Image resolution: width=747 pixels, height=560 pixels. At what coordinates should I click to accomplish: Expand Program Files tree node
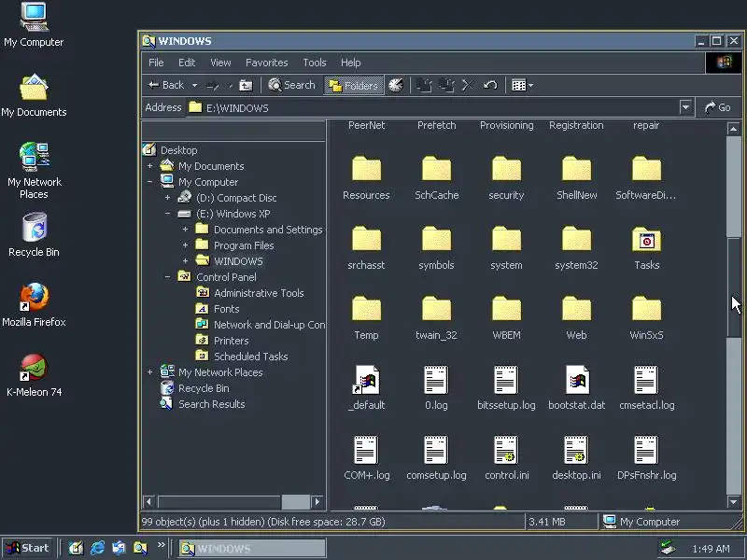[185, 245]
